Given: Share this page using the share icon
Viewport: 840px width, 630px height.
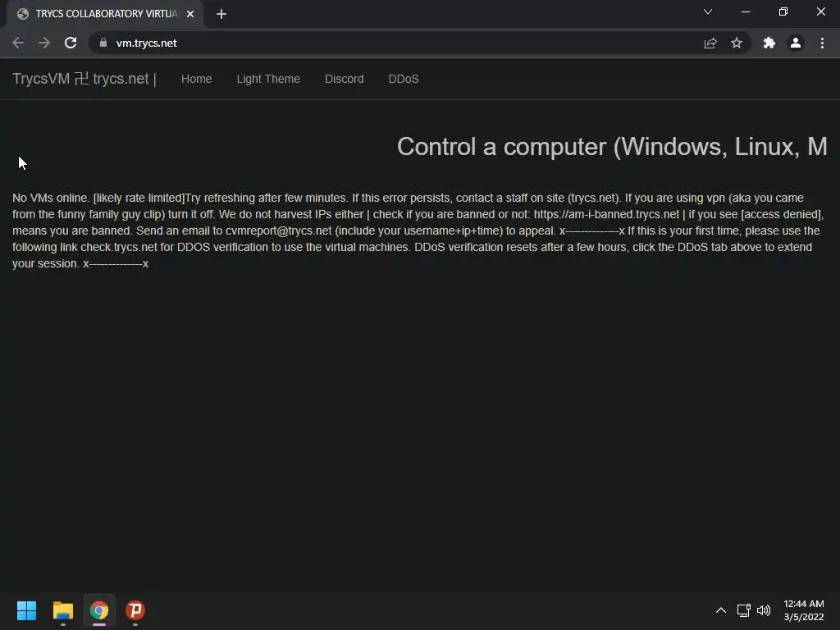Looking at the screenshot, I should 710,43.
